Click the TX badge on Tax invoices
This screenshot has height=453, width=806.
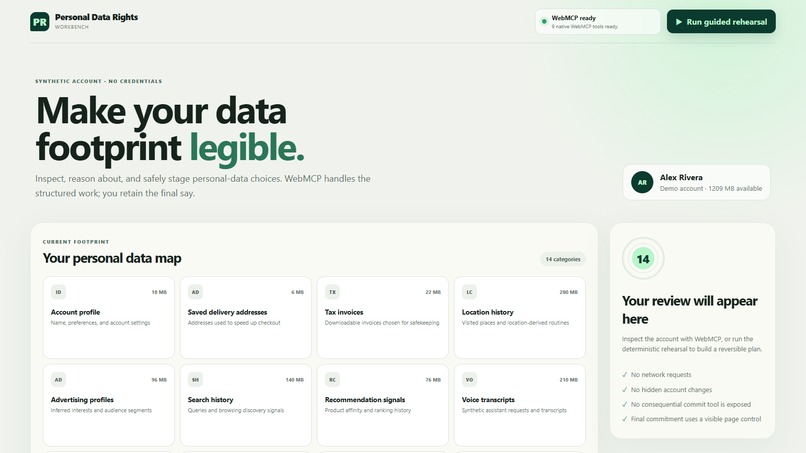tap(332, 292)
